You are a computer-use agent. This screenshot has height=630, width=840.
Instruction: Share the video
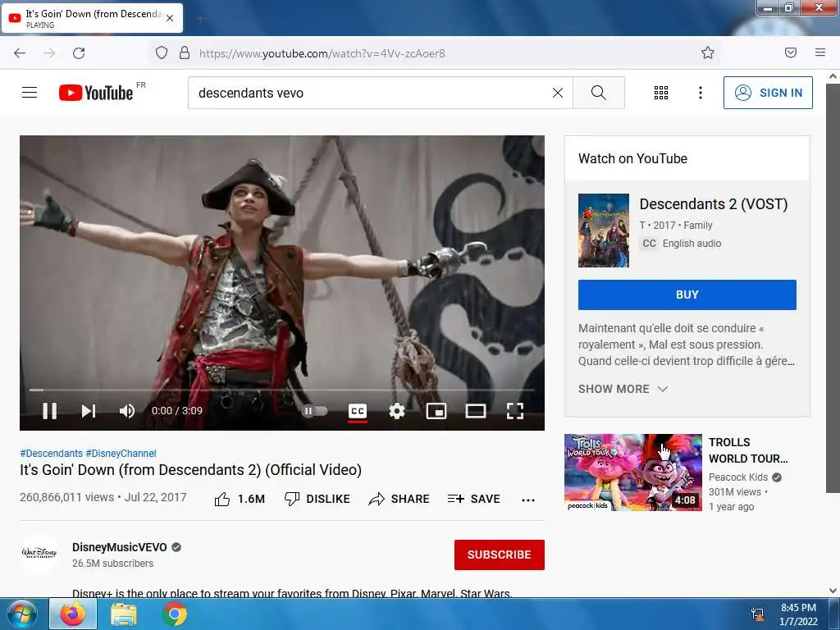click(x=399, y=500)
